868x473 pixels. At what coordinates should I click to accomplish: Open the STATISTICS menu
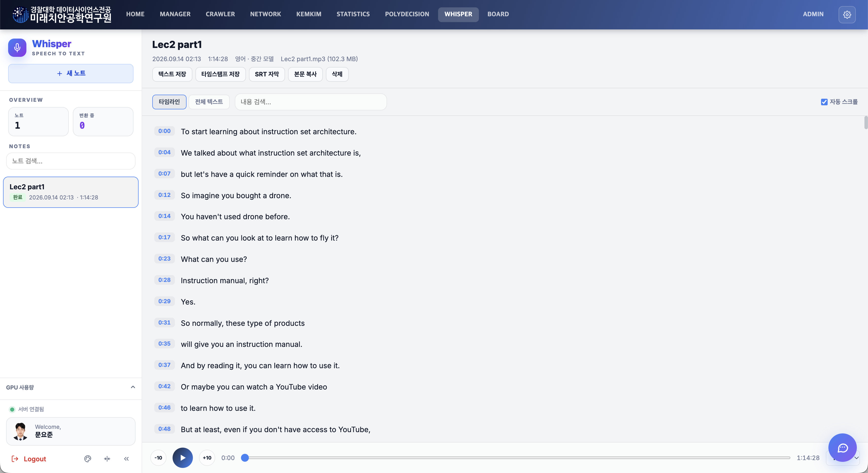353,14
